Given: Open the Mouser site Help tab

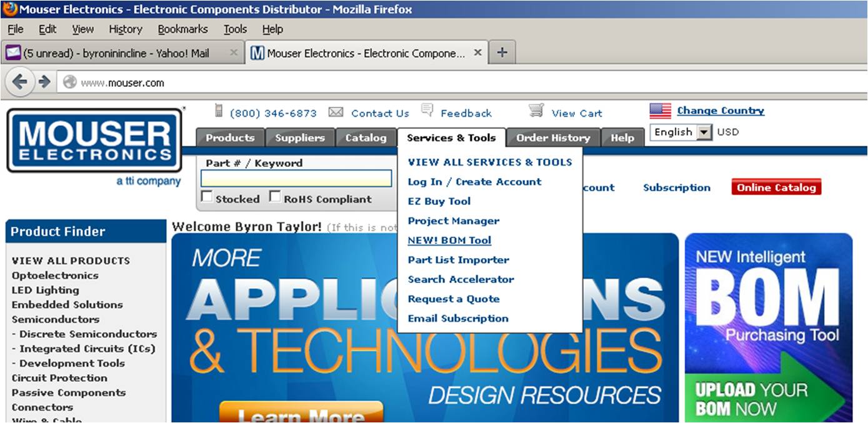Looking at the screenshot, I should pyautogui.click(x=622, y=137).
